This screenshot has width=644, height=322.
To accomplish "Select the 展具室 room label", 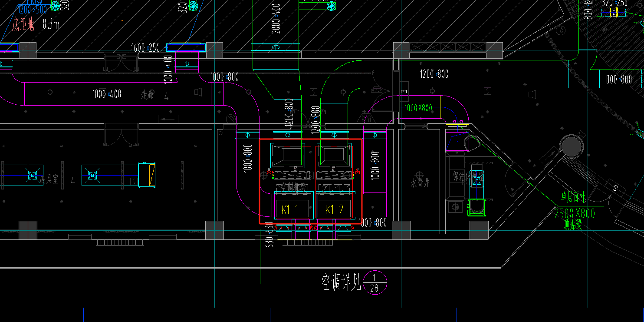I will click(49, 179).
